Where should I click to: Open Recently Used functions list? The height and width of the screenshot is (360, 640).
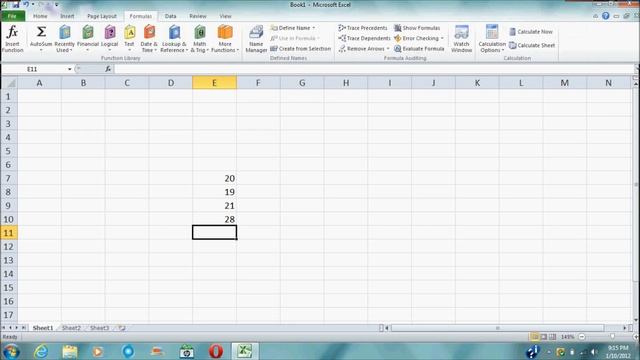click(64, 39)
